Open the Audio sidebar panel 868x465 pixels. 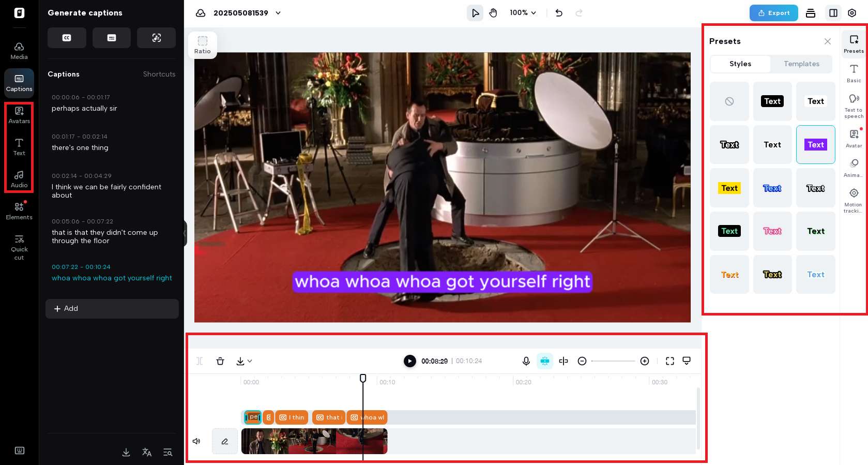point(19,179)
